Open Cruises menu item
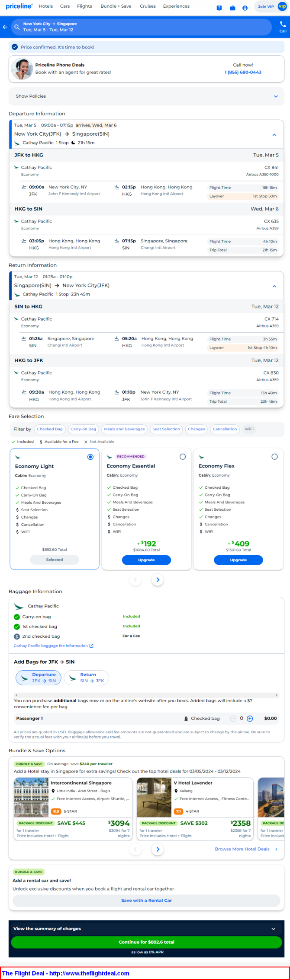The image size is (290, 980). (x=148, y=6)
